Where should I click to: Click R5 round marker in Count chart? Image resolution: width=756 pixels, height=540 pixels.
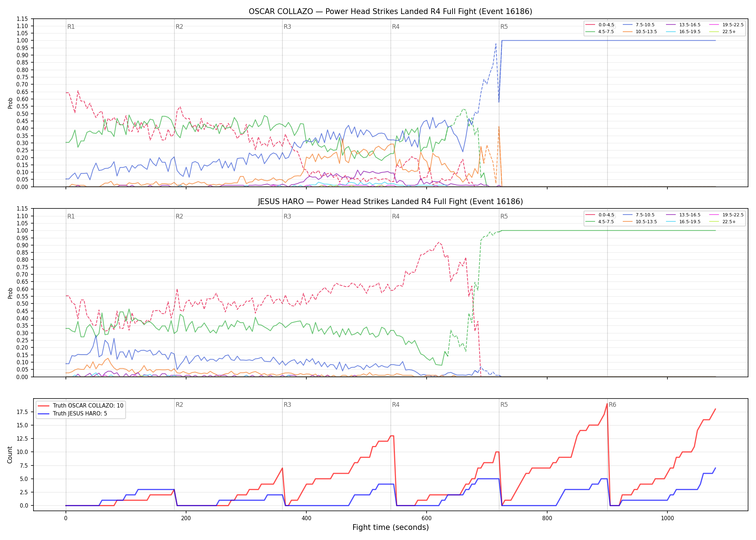[x=504, y=405]
